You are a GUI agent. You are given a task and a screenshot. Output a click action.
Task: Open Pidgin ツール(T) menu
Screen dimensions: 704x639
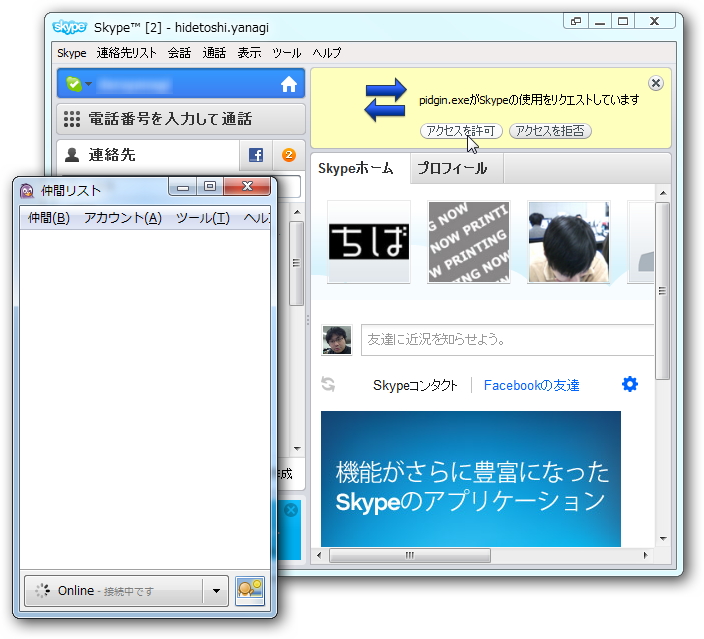click(x=202, y=218)
